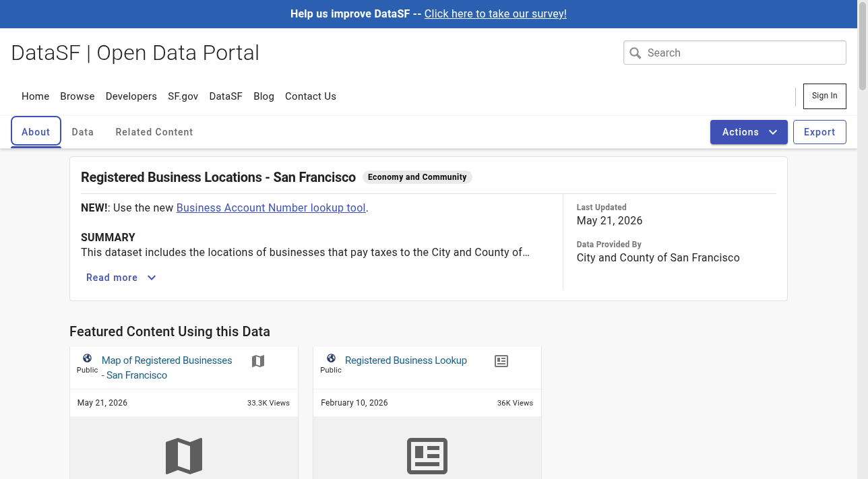868x479 pixels.
Task: Click the search magnifier icon
Action: pos(635,53)
